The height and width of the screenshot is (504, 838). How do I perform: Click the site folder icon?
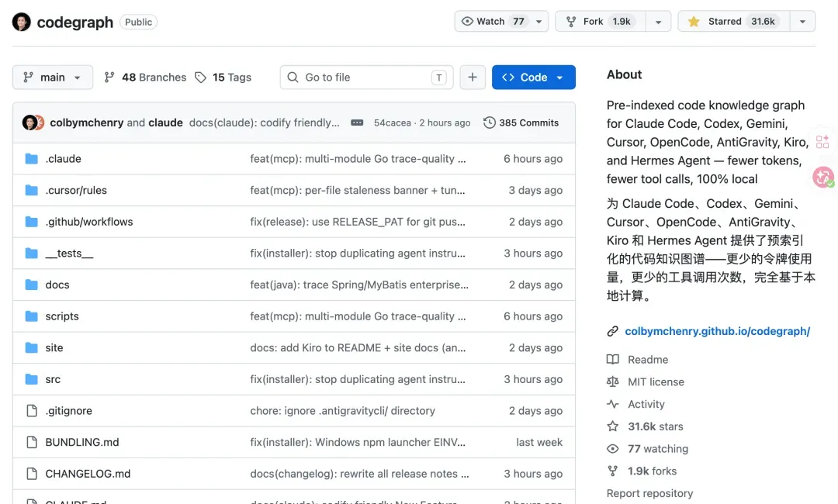pos(32,347)
